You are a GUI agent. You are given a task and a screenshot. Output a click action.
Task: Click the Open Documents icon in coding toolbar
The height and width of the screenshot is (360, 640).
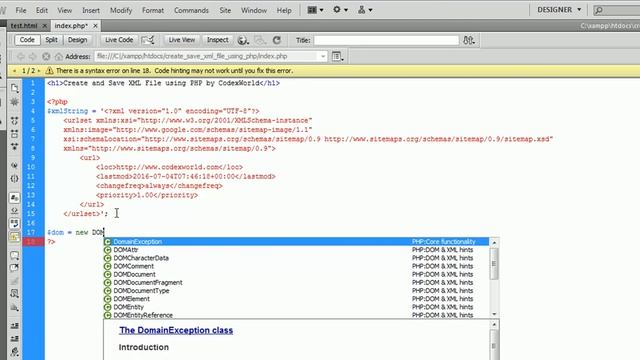[x=15, y=88]
